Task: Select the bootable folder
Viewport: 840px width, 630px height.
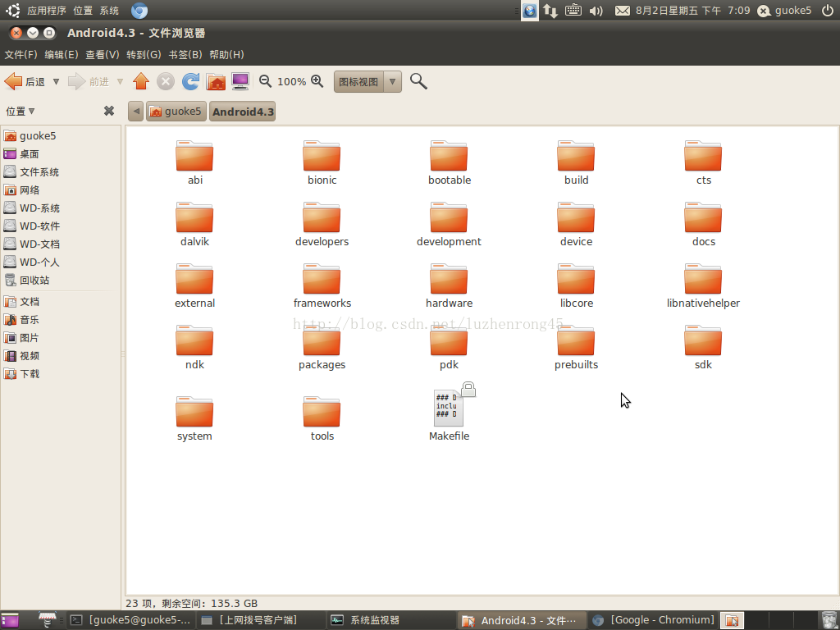Action: 449,163
